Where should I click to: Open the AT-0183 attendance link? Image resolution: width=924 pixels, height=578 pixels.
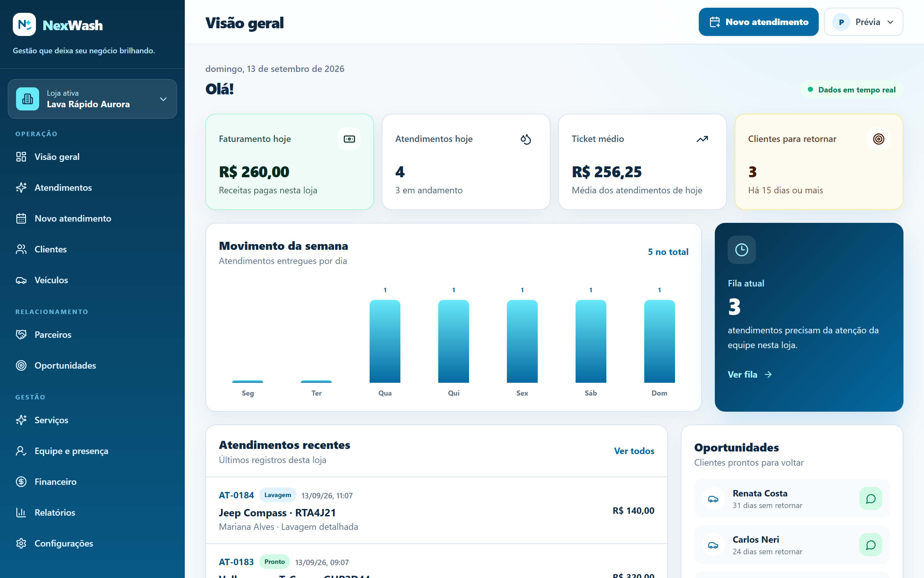[236, 562]
